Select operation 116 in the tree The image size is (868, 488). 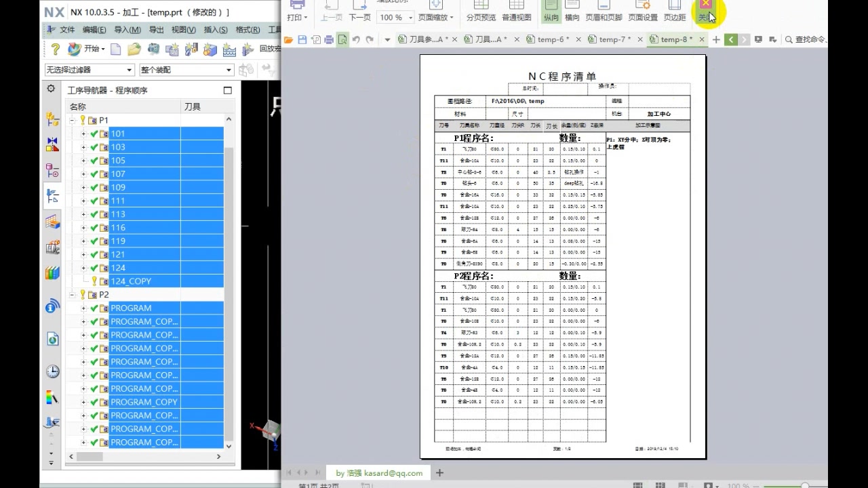118,228
